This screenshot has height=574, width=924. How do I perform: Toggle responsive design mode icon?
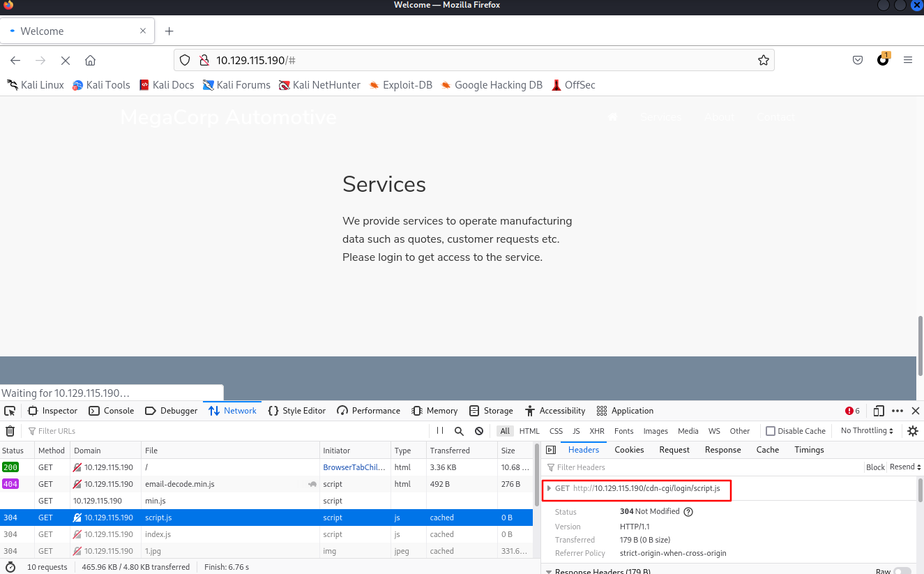[879, 411]
